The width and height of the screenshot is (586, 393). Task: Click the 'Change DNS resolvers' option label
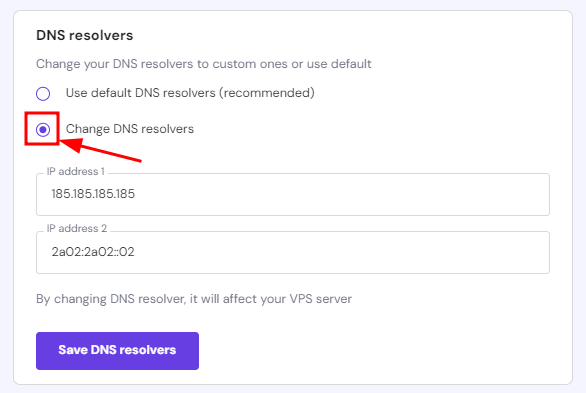pyautogui.click(x=130, y=129)
